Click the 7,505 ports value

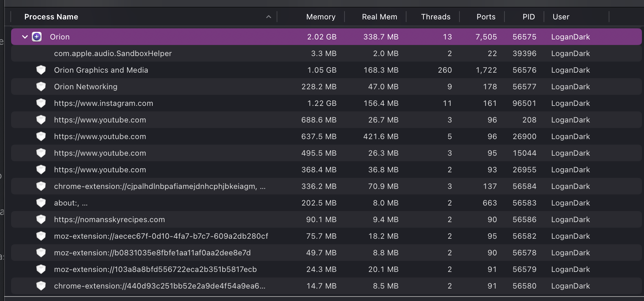point(486,37)
